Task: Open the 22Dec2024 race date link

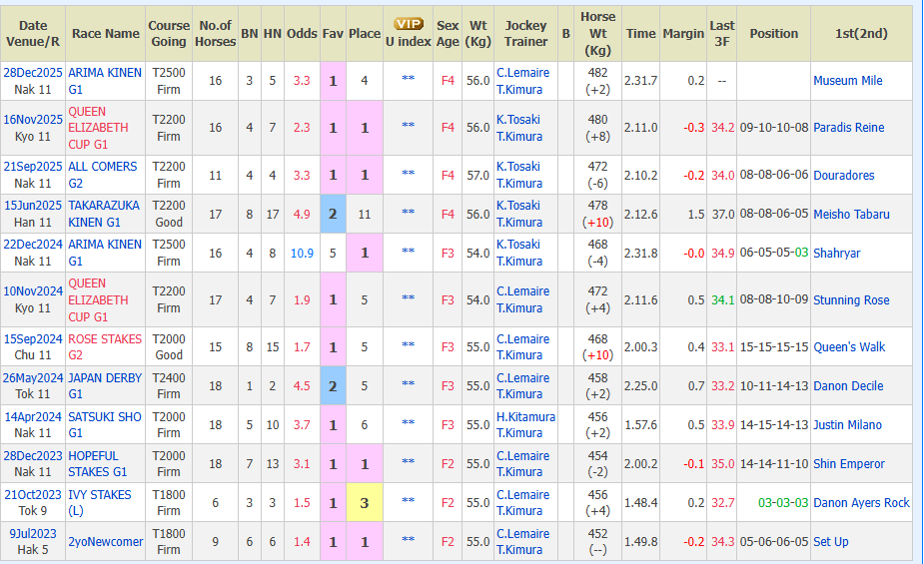Action: 33,245
